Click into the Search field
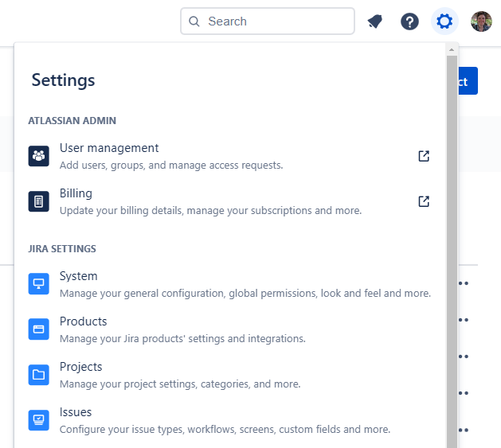The height and width of the screenshot is (448, 501). pyautogui.click(x=268, y=21)
